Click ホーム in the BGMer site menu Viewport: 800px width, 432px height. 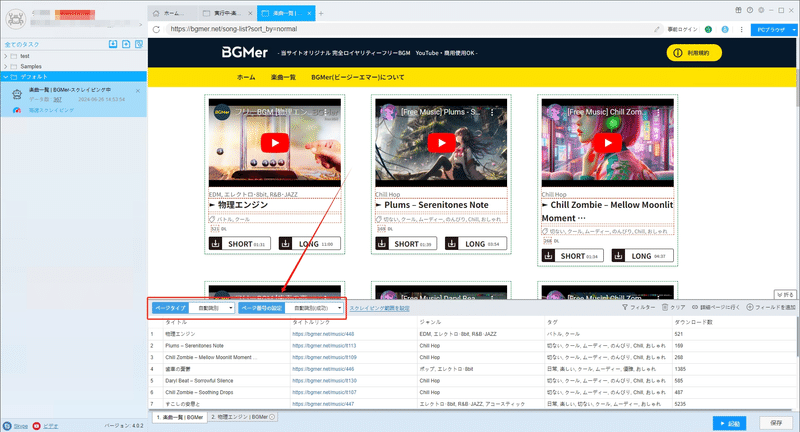click(x=246, y=78)
